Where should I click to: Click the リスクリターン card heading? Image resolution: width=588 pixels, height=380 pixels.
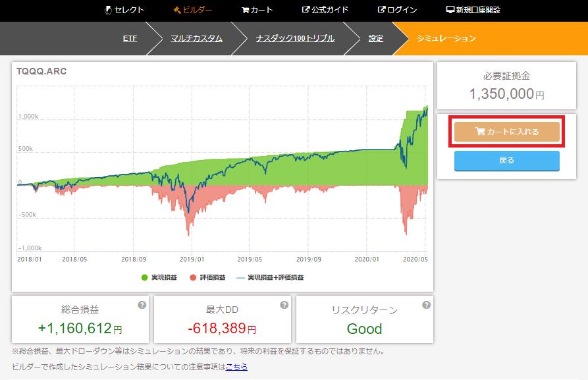point(365,310)
